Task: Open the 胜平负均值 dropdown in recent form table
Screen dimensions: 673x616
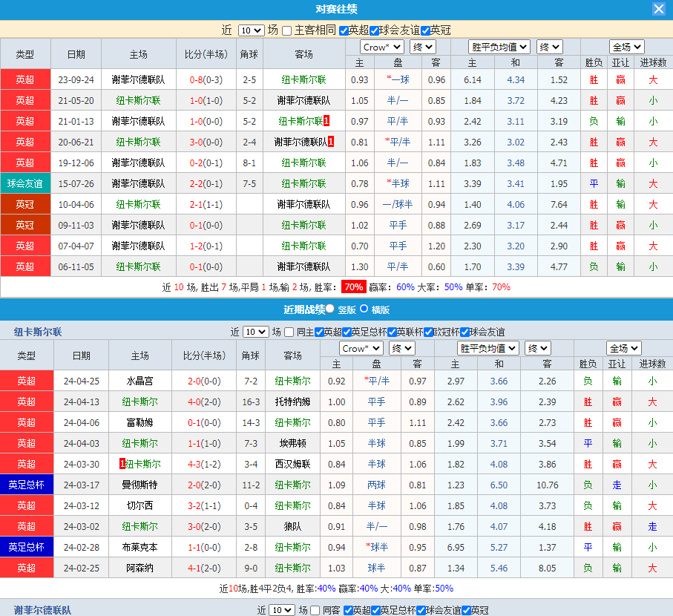Action: coord(488,348)
